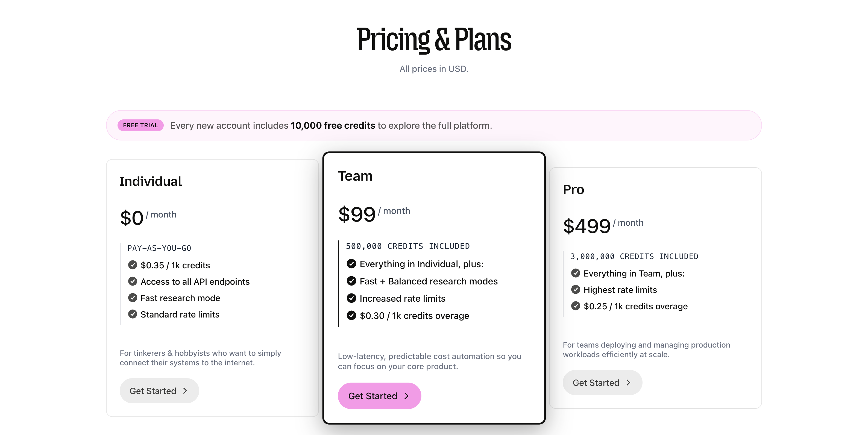The width and height of the screenshot is (868, 435).
Task: Select the Pro plan heading
Action: pyautogui.click(x=573, y=189)
